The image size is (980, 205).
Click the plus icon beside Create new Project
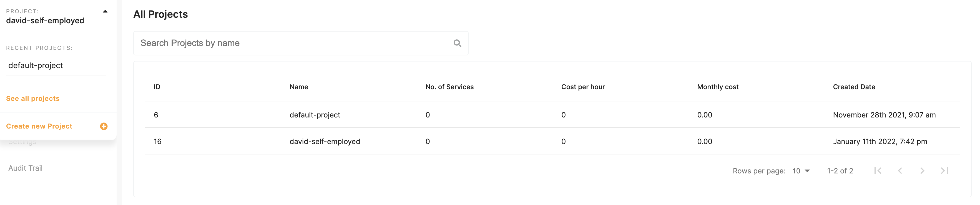coord(104,126)
